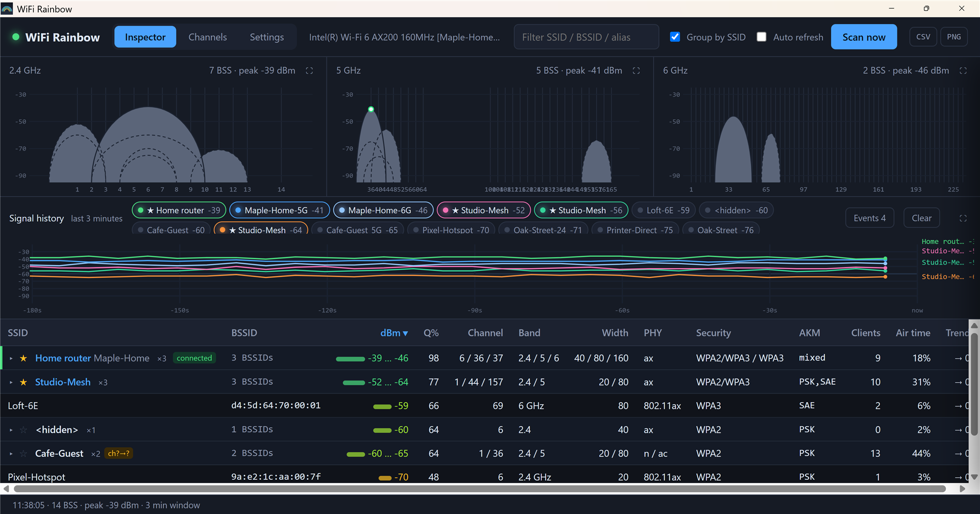Expand the Cafe-Guest network group
The image size is (980, 514).
pyautogui.click(x=11, y=454)
